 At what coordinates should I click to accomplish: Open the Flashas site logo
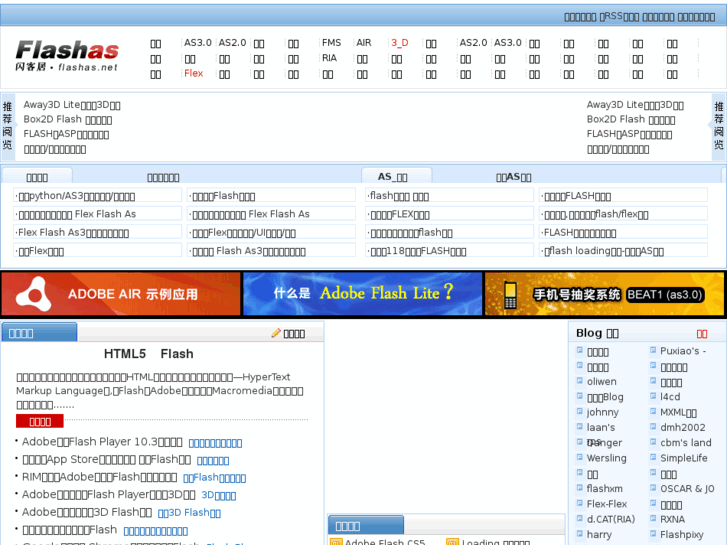pos(67,56)
